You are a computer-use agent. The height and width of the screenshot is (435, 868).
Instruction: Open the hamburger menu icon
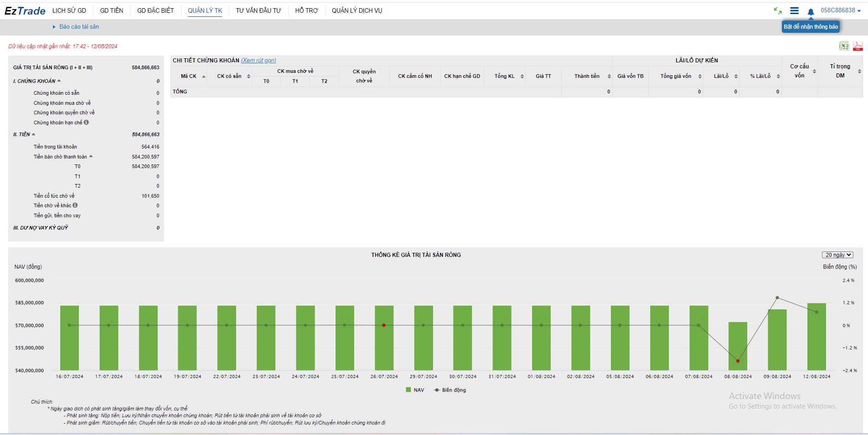tap(794, 10)
